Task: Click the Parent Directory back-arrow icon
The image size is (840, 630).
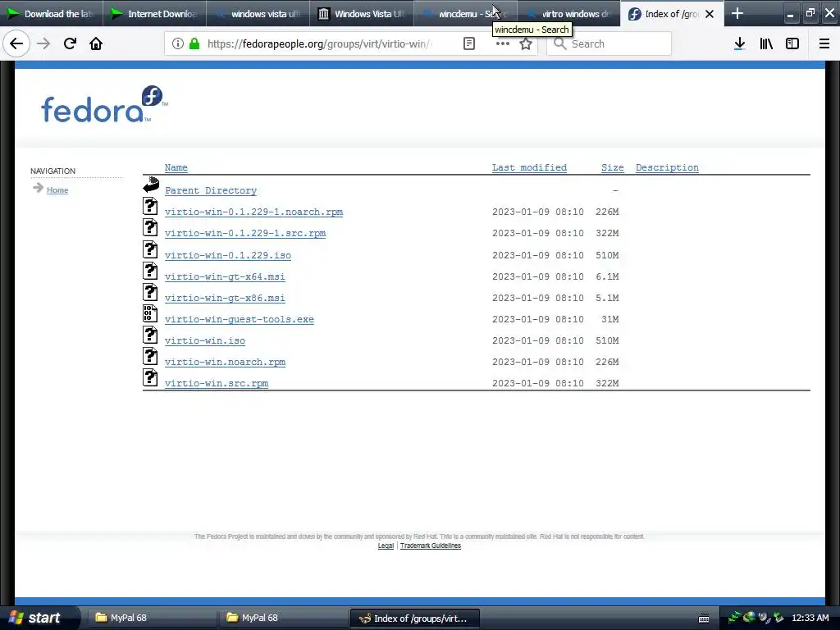Action: tap(151, 185)
